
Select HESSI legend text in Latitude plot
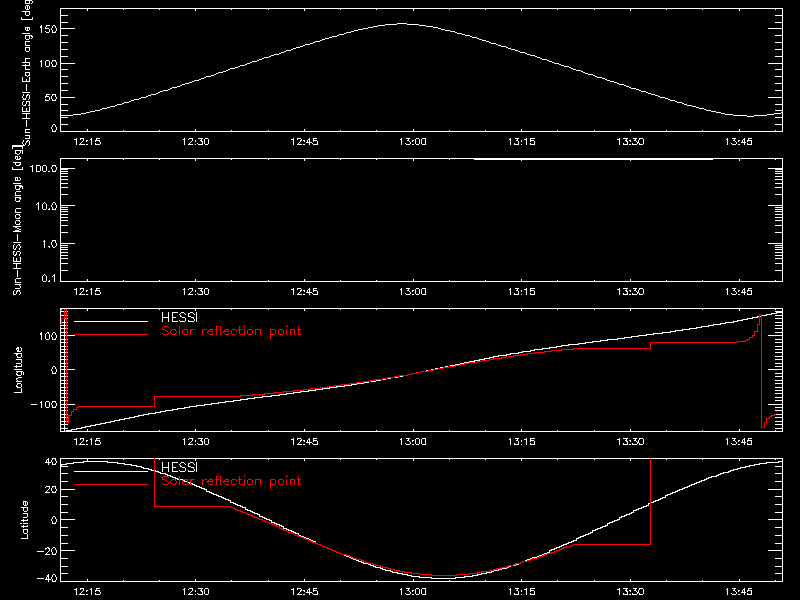point(179,467)
